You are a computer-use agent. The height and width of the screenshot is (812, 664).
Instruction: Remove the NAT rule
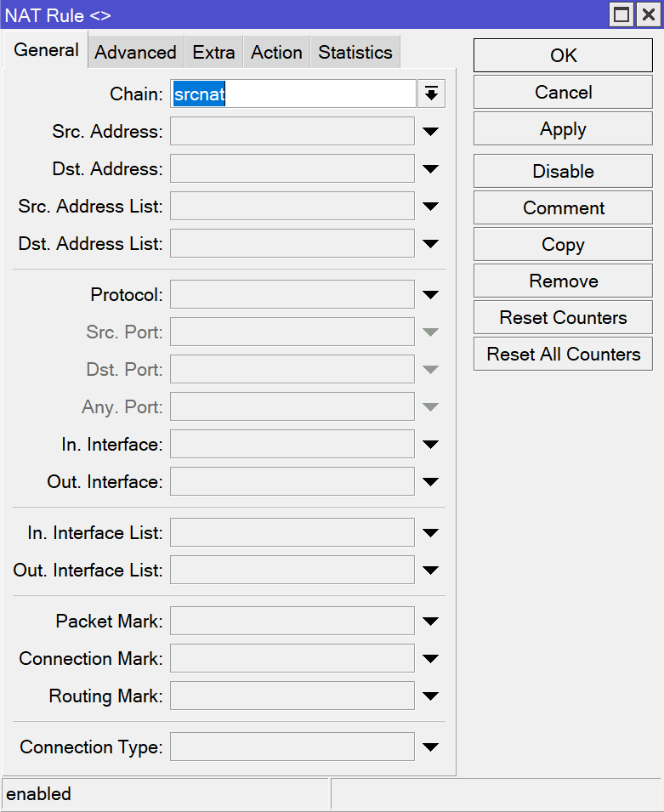point(563,281)
